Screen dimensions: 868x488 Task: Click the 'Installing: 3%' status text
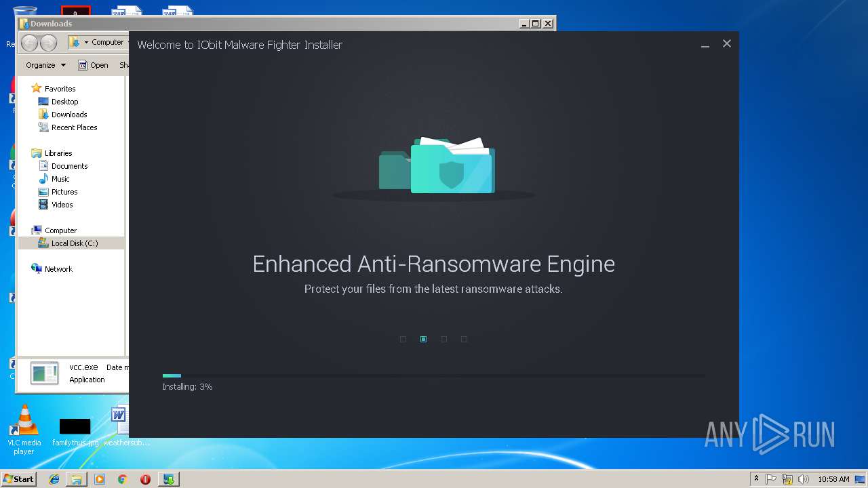tap(187, 387)
